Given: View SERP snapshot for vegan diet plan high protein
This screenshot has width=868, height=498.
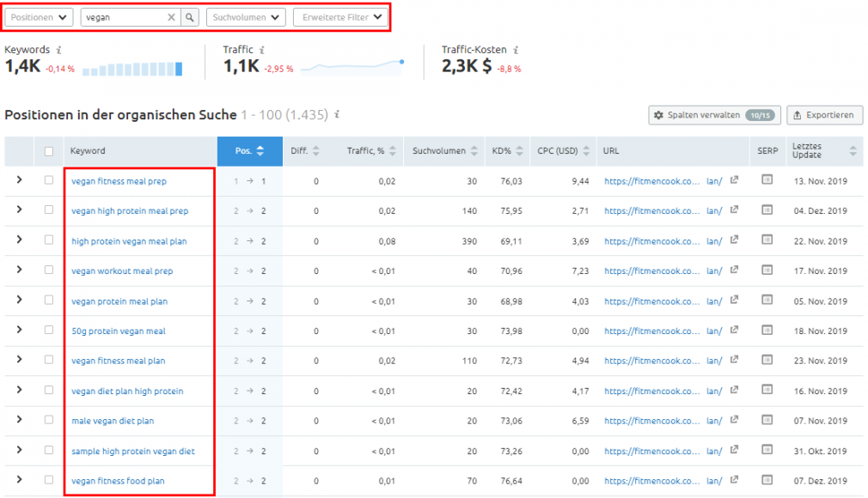Looking at the screenshot, I should tap(767, 390).
